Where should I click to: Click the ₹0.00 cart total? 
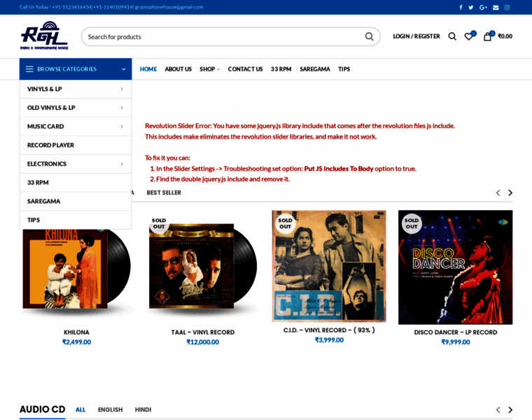coord(505,36)
